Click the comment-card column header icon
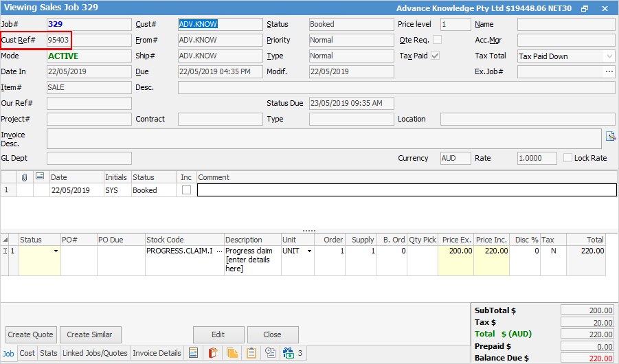 pyautogui.click(x=40, y=177)
